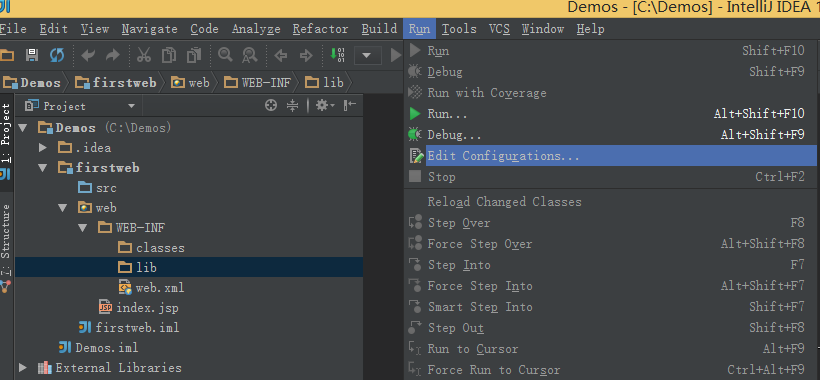The image size is (820, 380).
Task: Click the Make Project build icon
Action: click(337, 55)
